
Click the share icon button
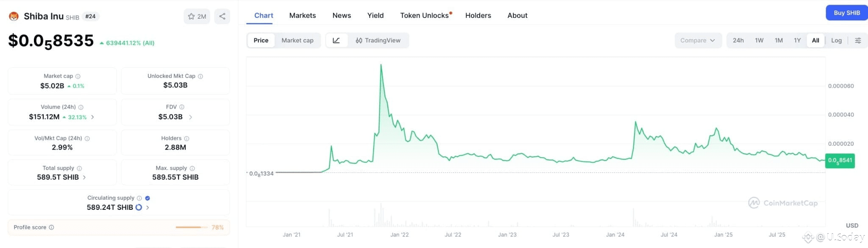pyautogui.click(x=222, y=17)
